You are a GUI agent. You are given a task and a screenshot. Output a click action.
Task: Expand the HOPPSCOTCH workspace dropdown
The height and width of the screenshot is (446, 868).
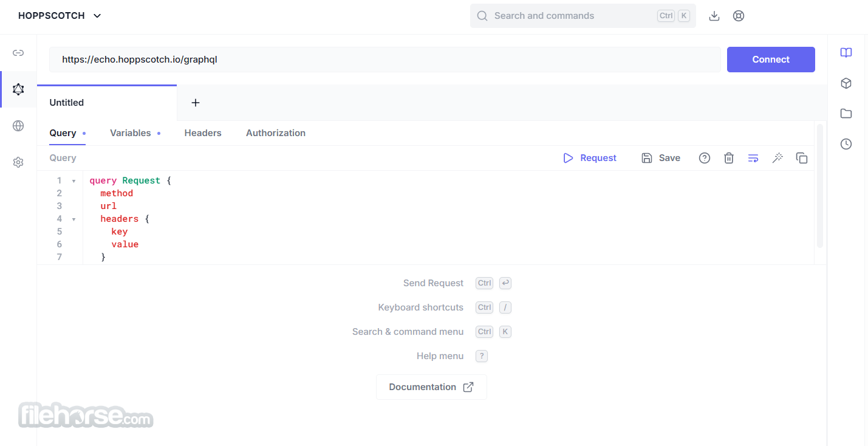coord(60,16)
